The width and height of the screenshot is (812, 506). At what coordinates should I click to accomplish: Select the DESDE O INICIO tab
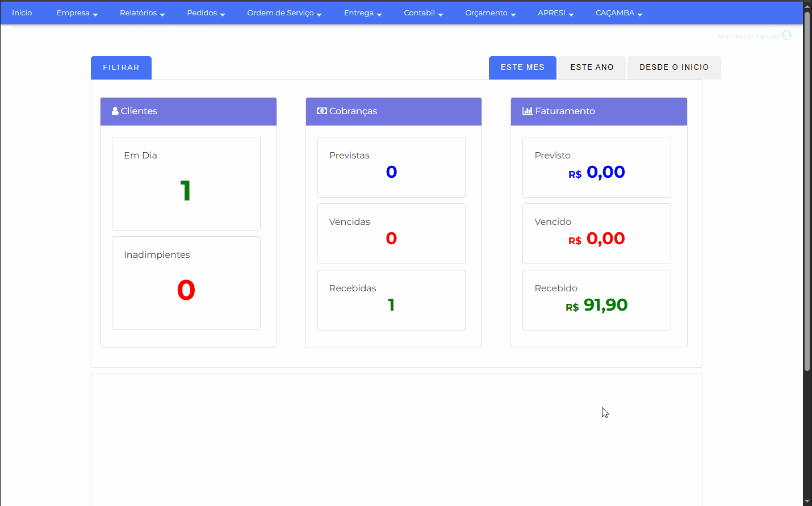point(673,68)
